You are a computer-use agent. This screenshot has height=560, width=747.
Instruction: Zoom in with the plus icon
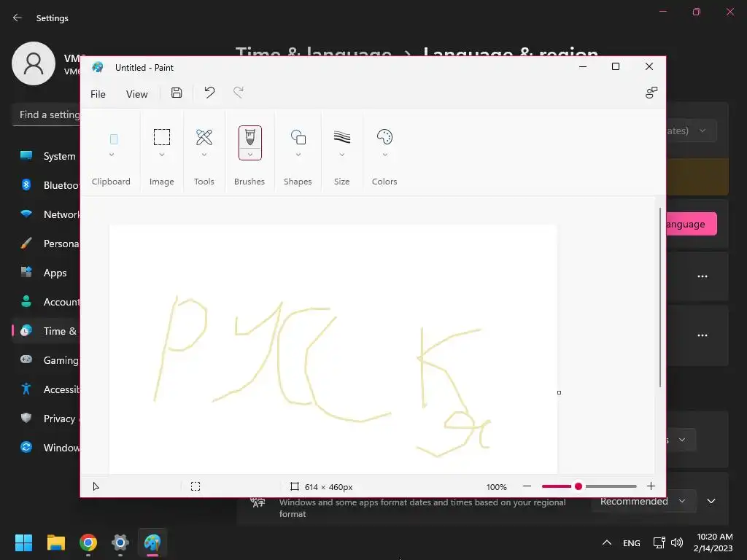point(651,486)
